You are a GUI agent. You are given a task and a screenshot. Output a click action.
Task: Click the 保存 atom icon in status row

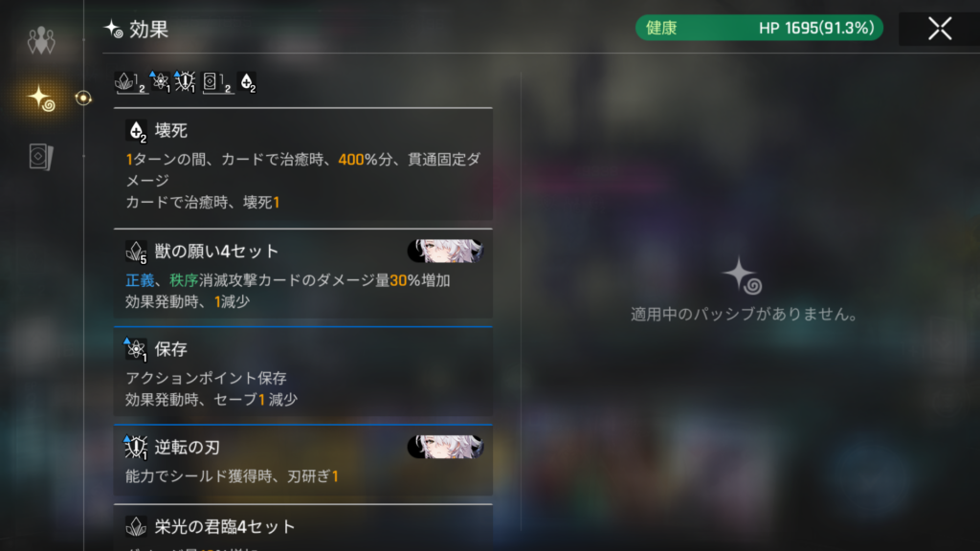point(160,82)
